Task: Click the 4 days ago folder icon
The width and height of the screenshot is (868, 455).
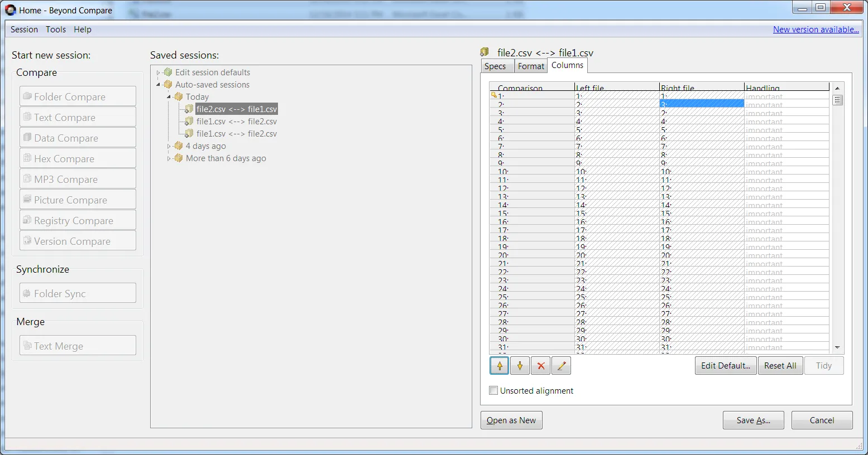Action: [178, 146]
